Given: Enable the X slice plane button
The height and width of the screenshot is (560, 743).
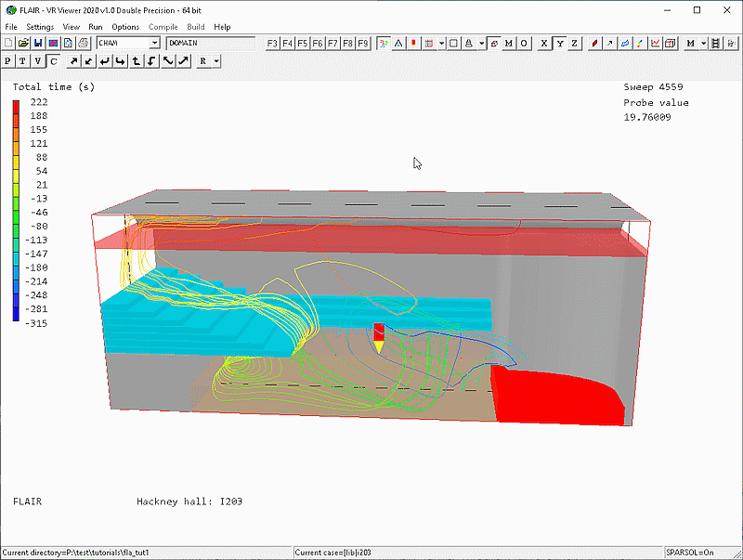Looking at the screenshot, I should (x=544, y=43).
